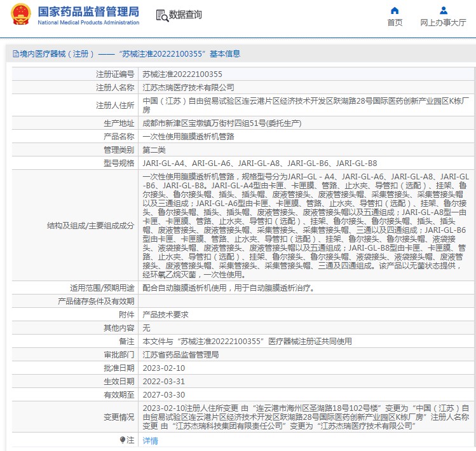Click the lightbulb icon beside 注
This screenshot has height=451, width=476.
coord(123,440)
